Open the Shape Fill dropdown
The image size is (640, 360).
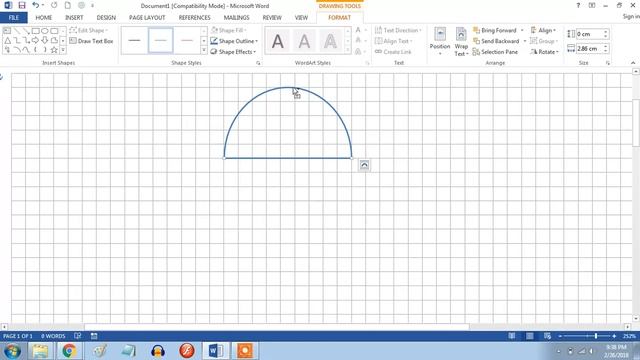pyautogui.click(x=229, y=31)
